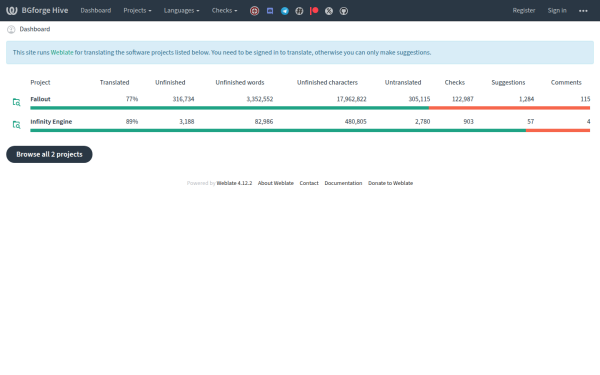Screen dimensions: 600x375
Task: Click the hash-symbol round icon in navbar
Action: (299, 11)
